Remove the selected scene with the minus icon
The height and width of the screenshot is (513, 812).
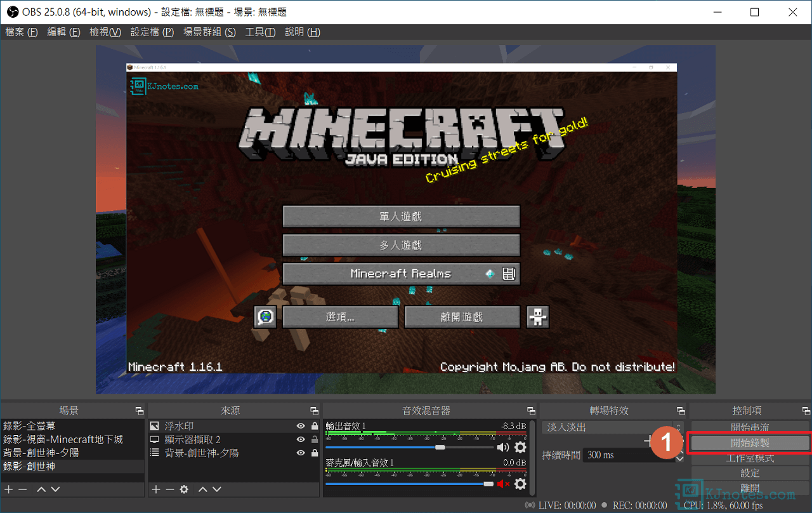pos(23,490)
